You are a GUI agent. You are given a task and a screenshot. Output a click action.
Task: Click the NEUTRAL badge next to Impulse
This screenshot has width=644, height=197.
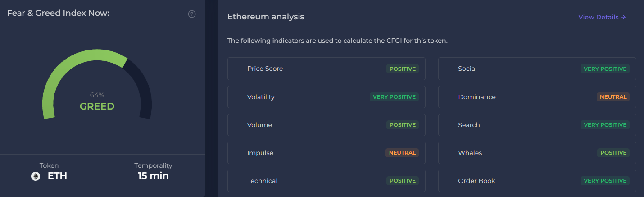click(402, 153)
